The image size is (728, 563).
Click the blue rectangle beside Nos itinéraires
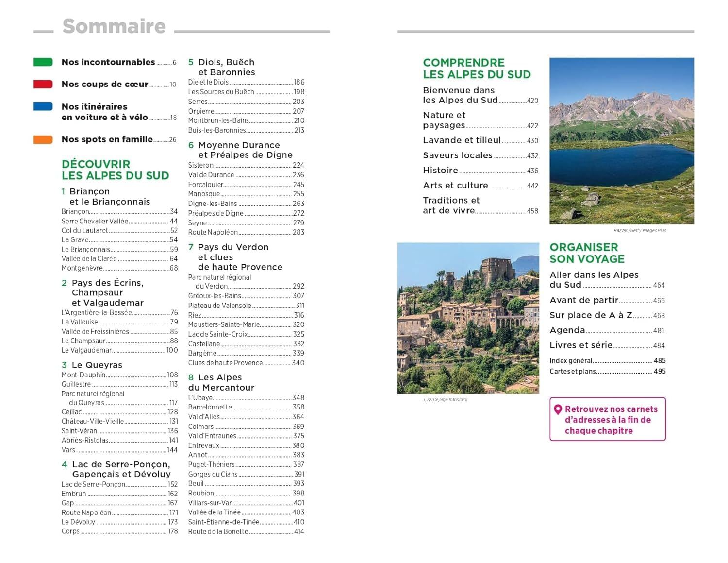pyautogui.click(x=43, y=106)
